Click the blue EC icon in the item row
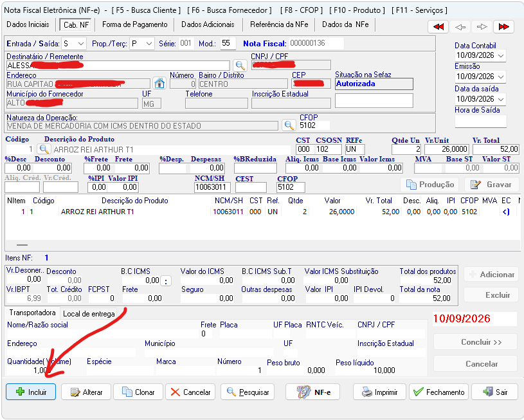 point(506,212)
